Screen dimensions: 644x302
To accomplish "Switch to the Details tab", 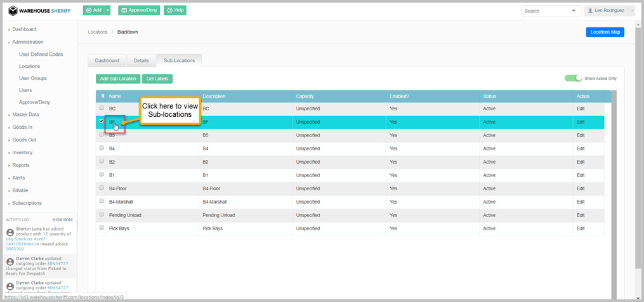I will [x=141, y=61].
